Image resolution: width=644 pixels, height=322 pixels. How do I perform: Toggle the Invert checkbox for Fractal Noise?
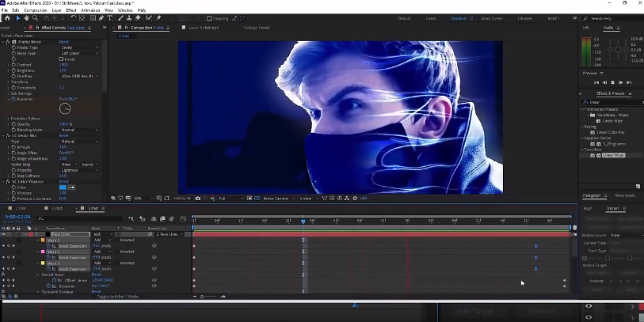click(63, 59)
